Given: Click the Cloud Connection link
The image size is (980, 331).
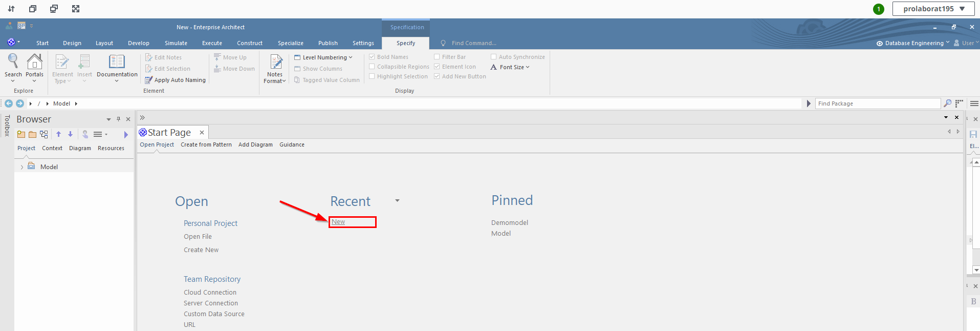Looking at the screenshot, I should [x=210, y=293].
